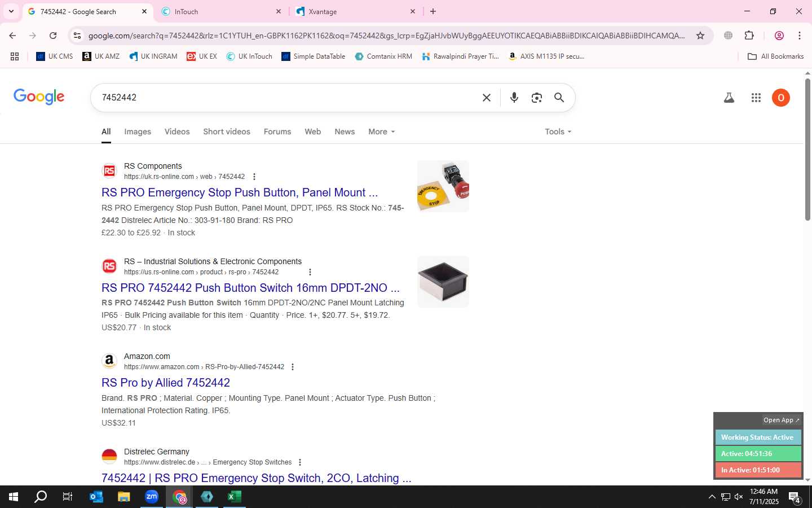Click the Open App button in tracker widget
The image size is (812, 508).
point(781,420)
